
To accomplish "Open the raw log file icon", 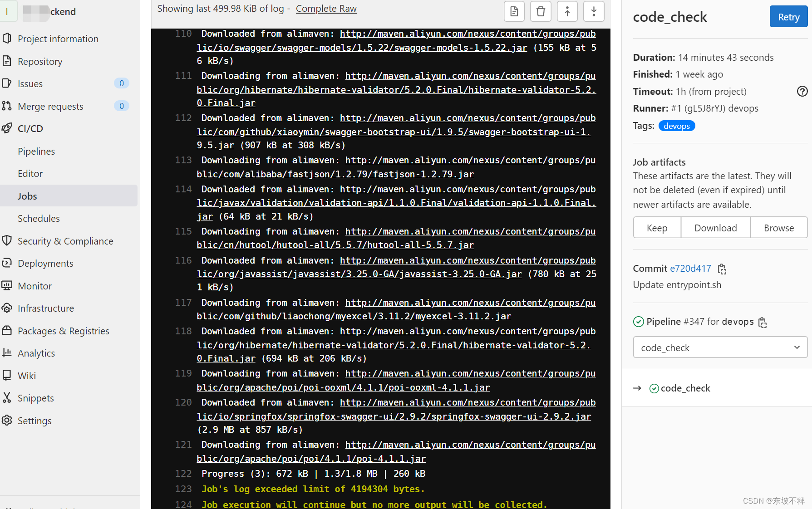I will [x=514, y=11].
